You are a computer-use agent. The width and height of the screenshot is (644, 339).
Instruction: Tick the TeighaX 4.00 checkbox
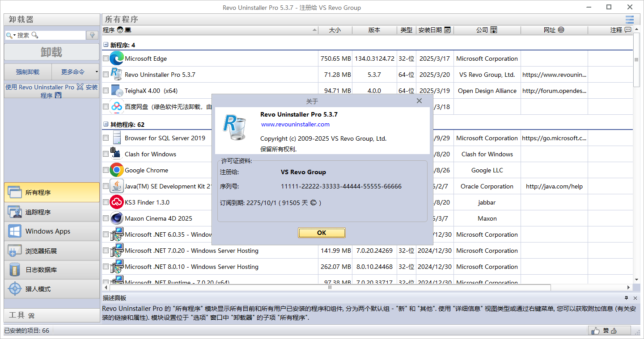tap(106, 91)
